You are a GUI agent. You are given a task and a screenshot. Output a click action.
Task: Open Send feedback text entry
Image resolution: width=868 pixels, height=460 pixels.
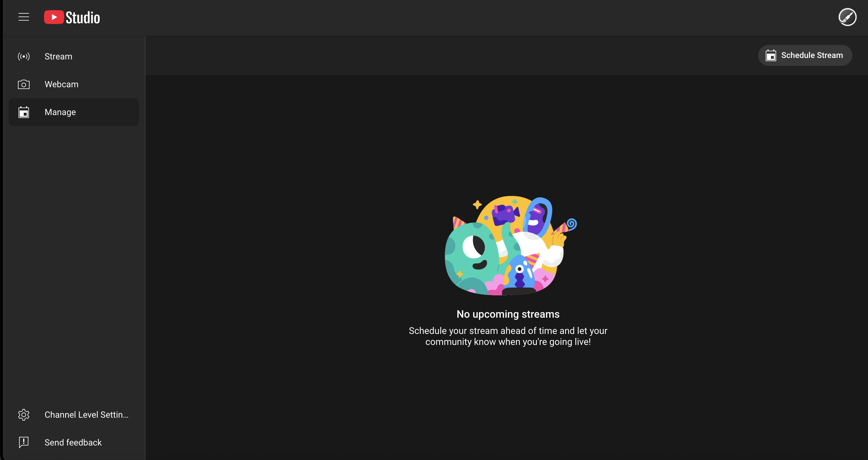[73, 442]
